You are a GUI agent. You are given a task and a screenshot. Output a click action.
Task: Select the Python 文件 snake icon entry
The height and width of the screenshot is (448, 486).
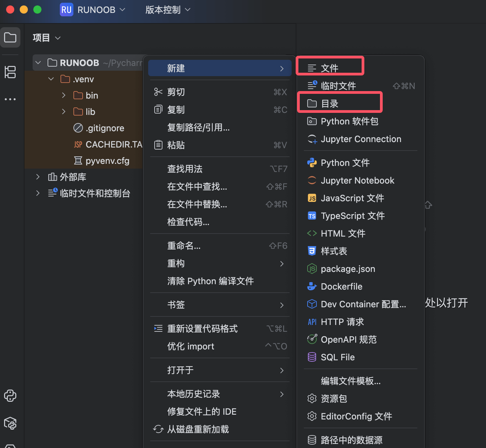pos(312,163)
